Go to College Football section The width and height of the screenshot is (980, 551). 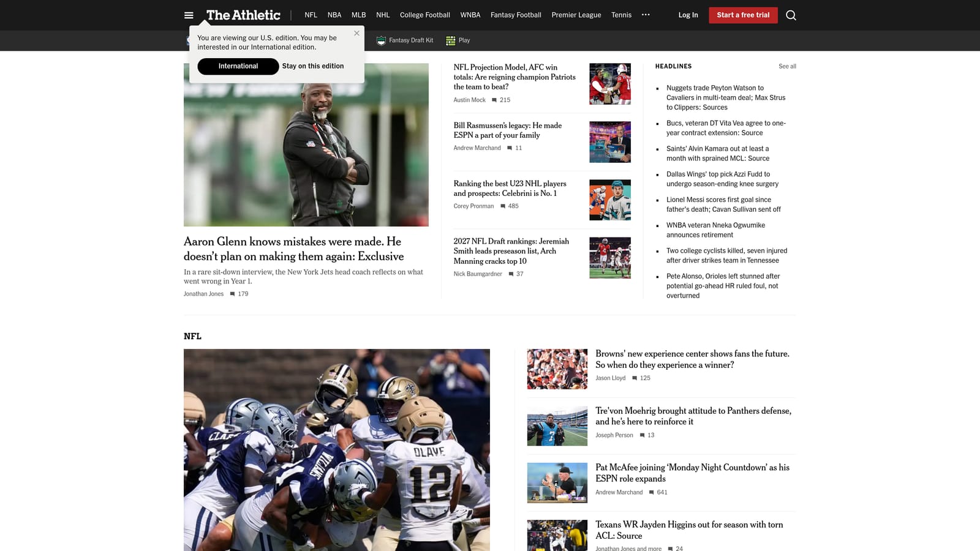point(425,15)
